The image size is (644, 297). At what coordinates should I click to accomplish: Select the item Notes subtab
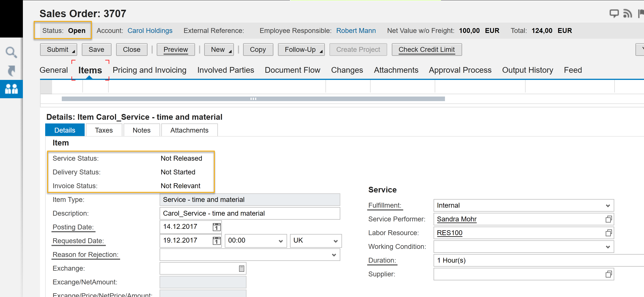click(x=142, y=130)
